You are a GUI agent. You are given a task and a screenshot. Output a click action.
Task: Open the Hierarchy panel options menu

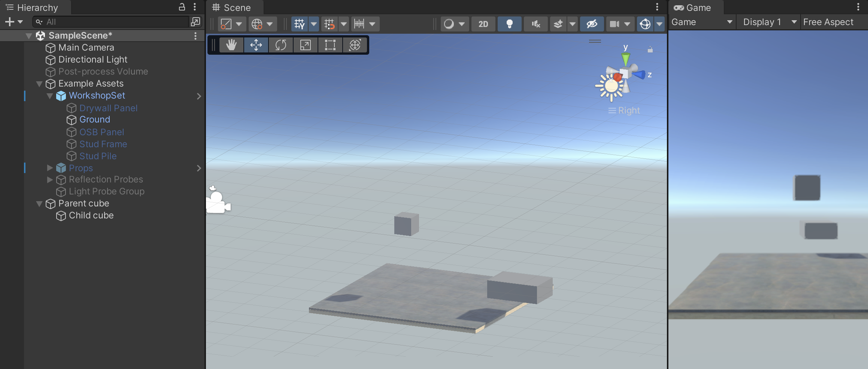tap(195, 7)
